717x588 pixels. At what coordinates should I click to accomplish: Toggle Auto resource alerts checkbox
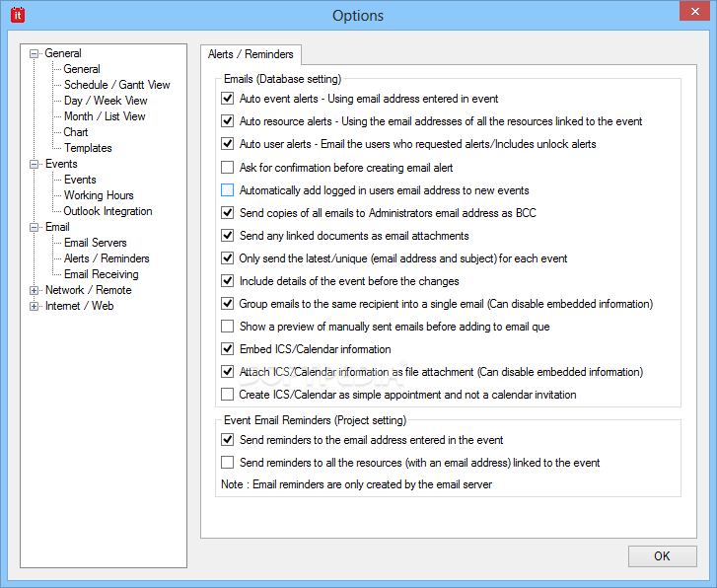227,121
